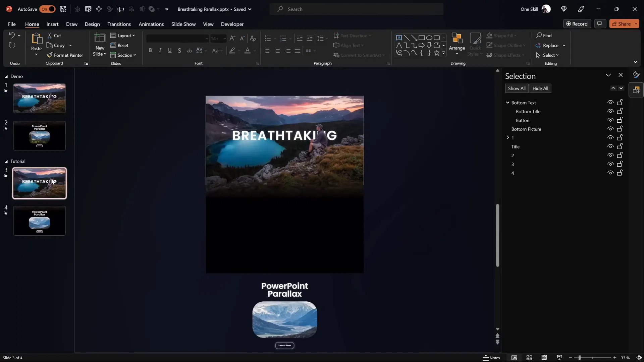Click Fit slide to window icon
This screenshot has width=644, height=362.
coord(639,358)
